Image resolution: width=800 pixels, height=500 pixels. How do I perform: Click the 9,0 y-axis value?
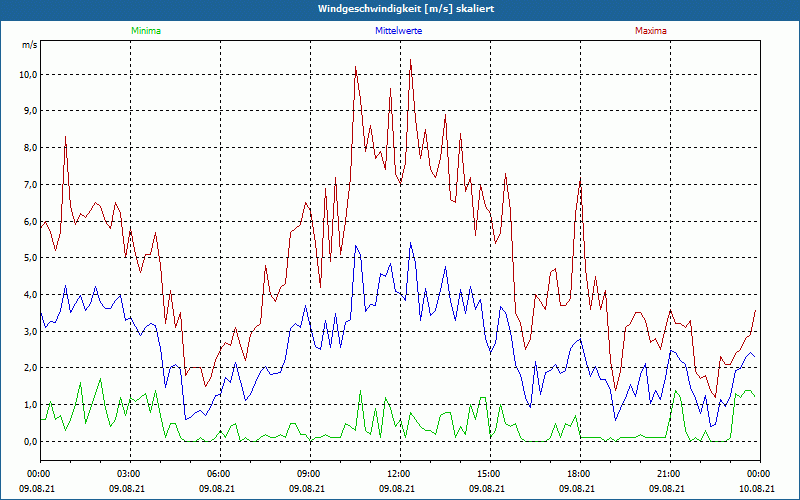pyautogui.click(x=30, y=111)
